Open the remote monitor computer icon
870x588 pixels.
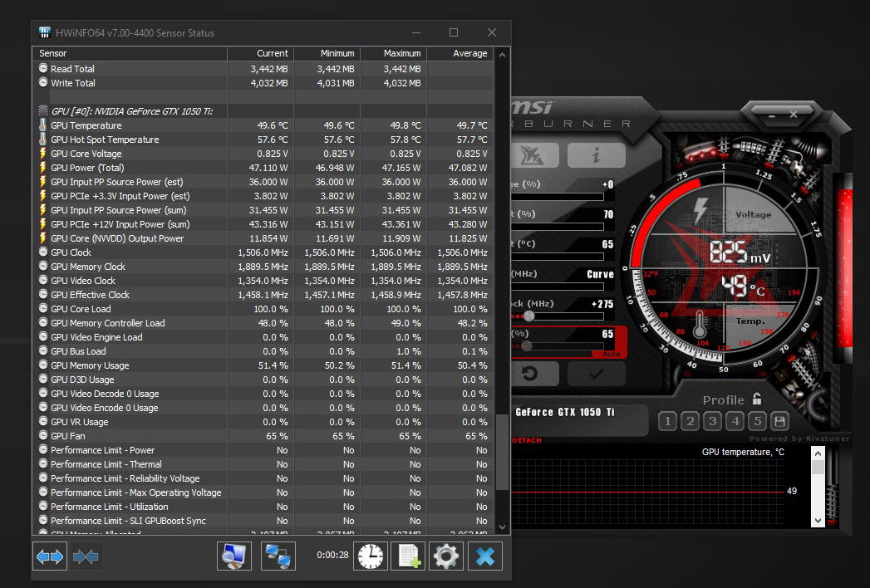(233, 556)
